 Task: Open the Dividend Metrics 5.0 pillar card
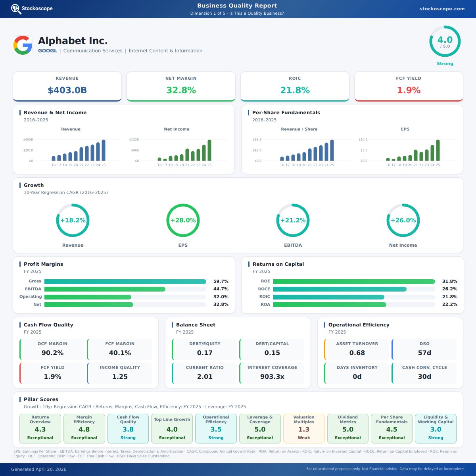coord(348,428)
